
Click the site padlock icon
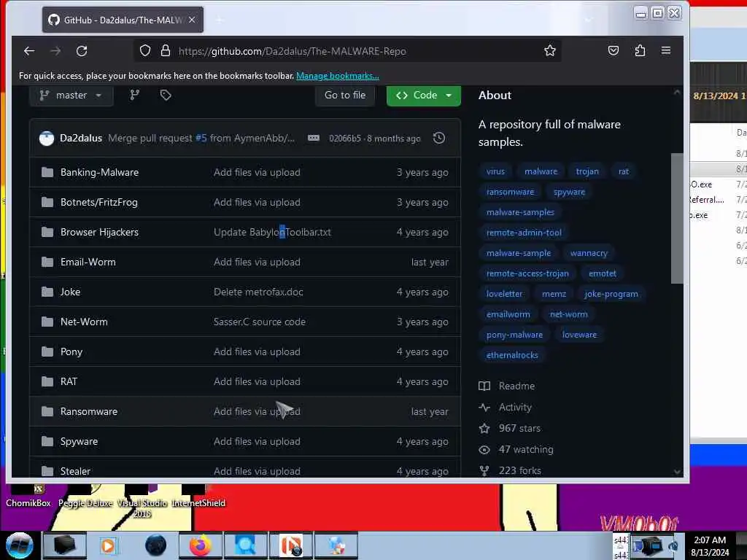tap(166, 50)
